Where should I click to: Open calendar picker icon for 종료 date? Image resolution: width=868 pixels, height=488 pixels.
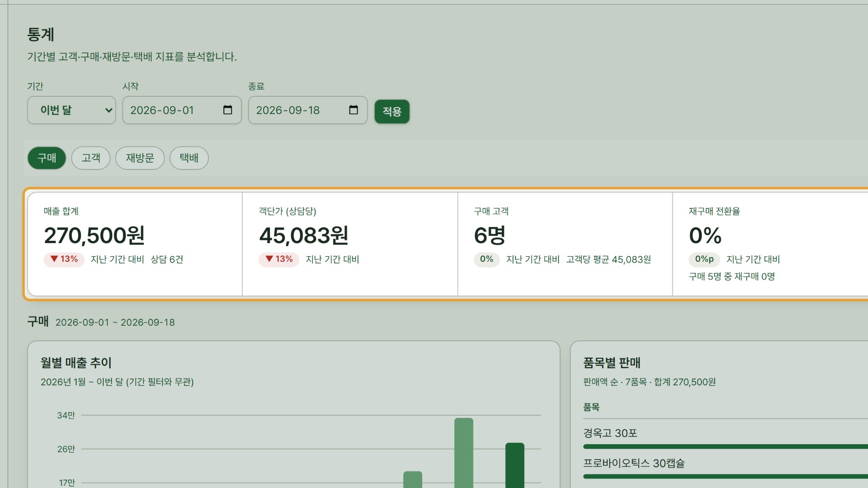point(354,110)
